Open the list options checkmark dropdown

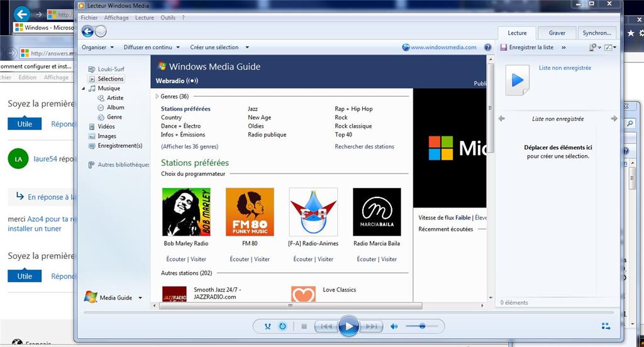coord(610,47)
